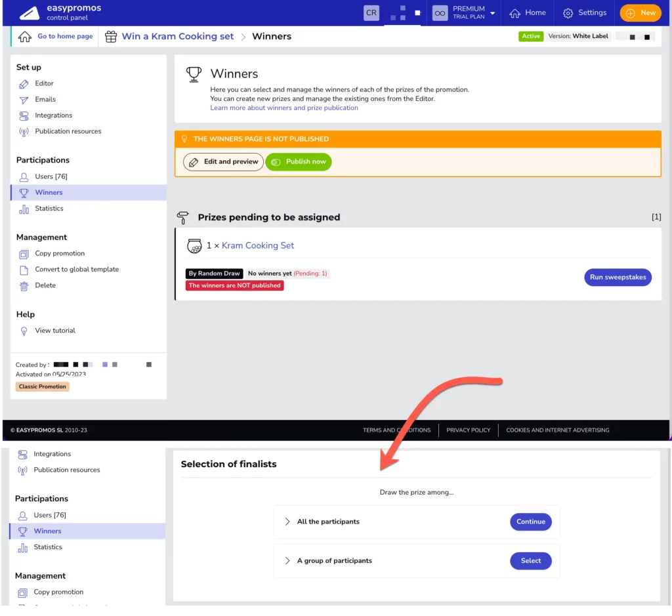
Task: Open the CR account avatar
Action: point(371,13)
